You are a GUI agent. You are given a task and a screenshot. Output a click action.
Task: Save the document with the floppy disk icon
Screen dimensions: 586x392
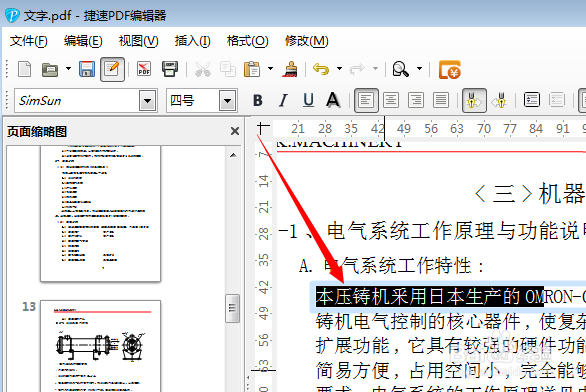(x=87, y=69)
